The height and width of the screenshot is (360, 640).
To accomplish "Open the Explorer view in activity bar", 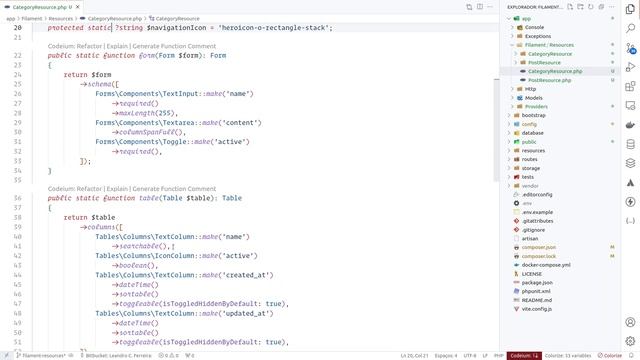I will (x=630, y=9).
